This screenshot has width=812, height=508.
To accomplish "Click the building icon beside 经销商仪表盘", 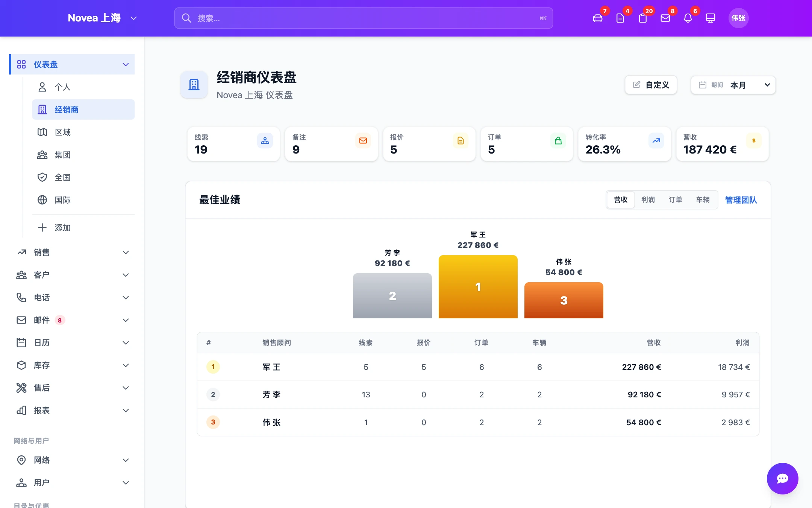I will point(194,85).
